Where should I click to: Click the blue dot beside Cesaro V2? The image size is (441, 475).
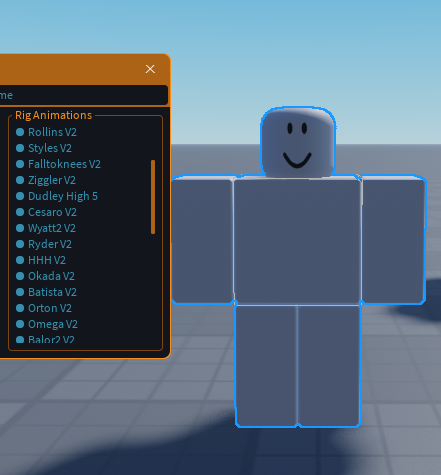[x=20, y=212]
